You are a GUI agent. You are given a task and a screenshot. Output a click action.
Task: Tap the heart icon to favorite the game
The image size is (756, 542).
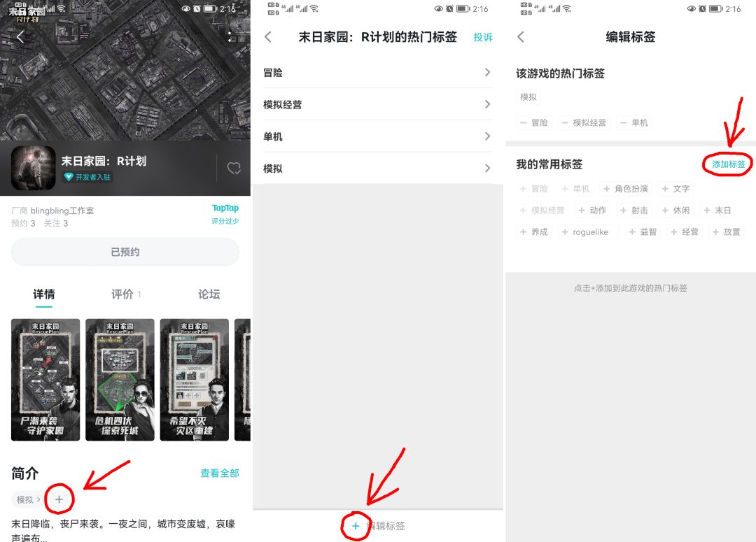(234, 168)
